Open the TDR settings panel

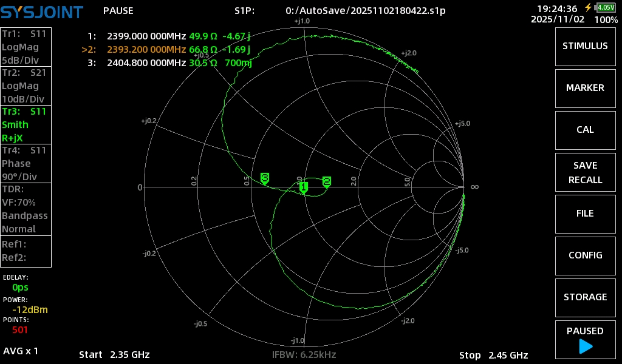coord(26,209)
